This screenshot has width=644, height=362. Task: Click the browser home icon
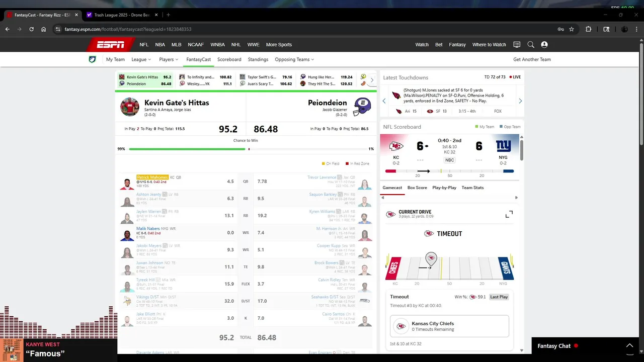point(44,29)
